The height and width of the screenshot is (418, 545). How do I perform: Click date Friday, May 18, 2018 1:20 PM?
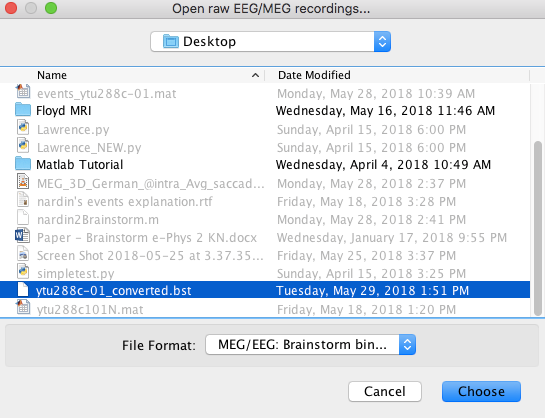[x=366, y=310]
